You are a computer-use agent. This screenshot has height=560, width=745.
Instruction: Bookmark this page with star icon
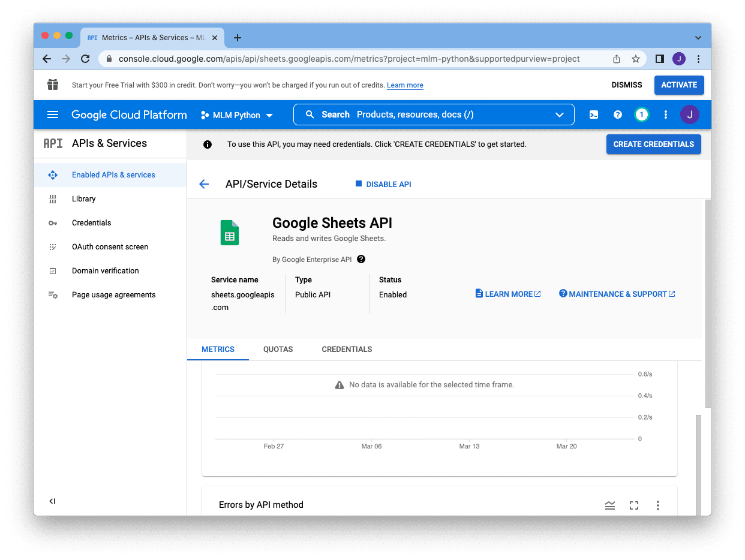pos(636,59)
